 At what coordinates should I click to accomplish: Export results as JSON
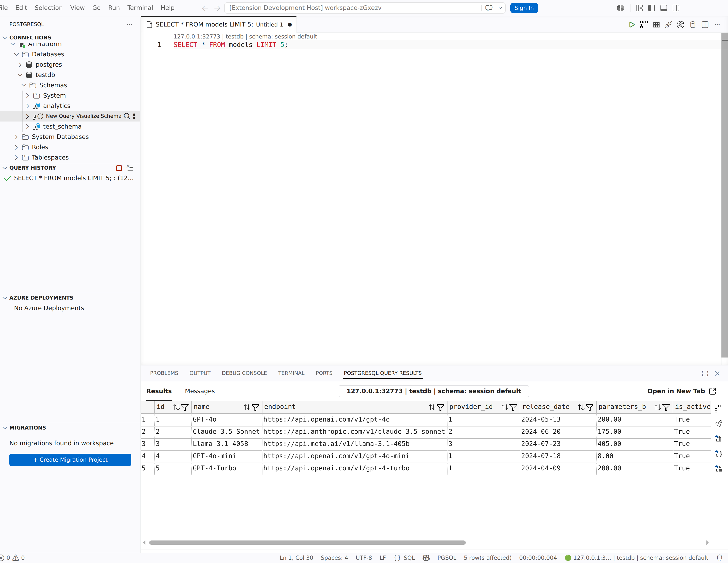tap(719, 454)
